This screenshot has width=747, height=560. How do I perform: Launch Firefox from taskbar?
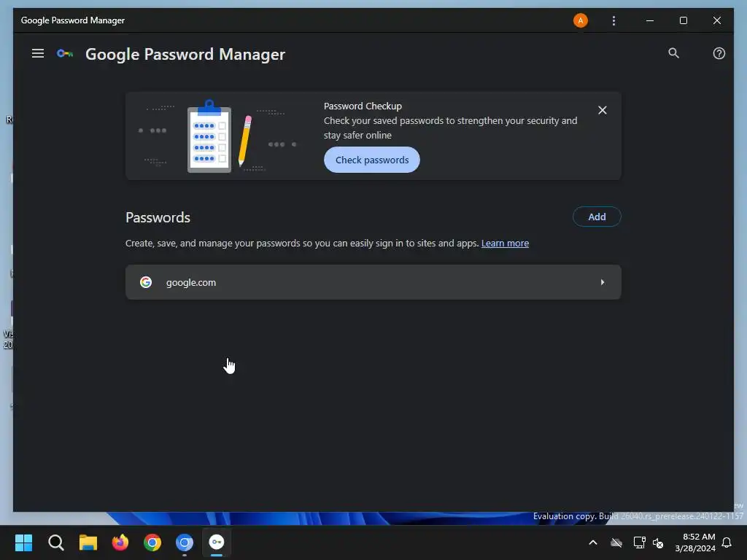click(120, 542)
